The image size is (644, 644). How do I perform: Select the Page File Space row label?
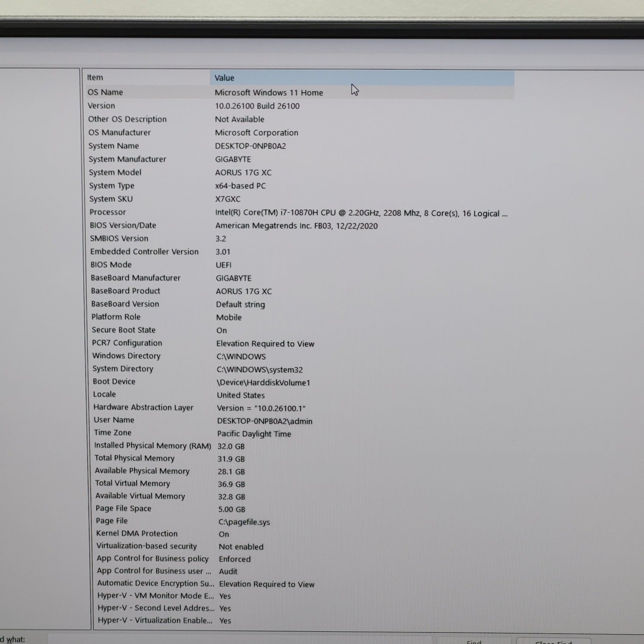123,508
